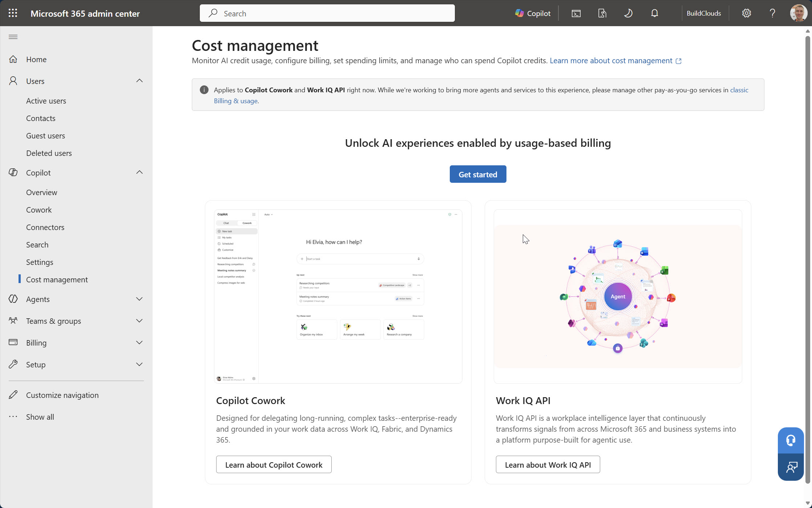Image resolution: width=812 pixels, height=508 pixels.
Task: Open Guest users page
Action: 45,136
